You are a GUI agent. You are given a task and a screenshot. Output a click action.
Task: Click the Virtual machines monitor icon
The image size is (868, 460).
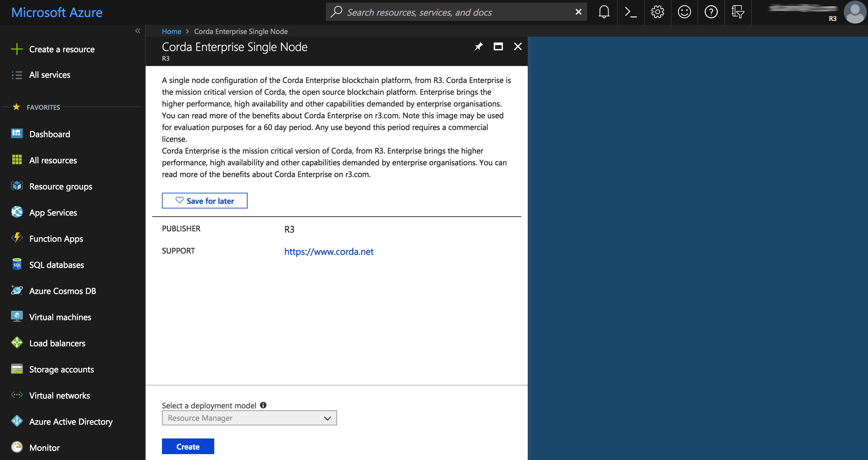coord(17,317)
